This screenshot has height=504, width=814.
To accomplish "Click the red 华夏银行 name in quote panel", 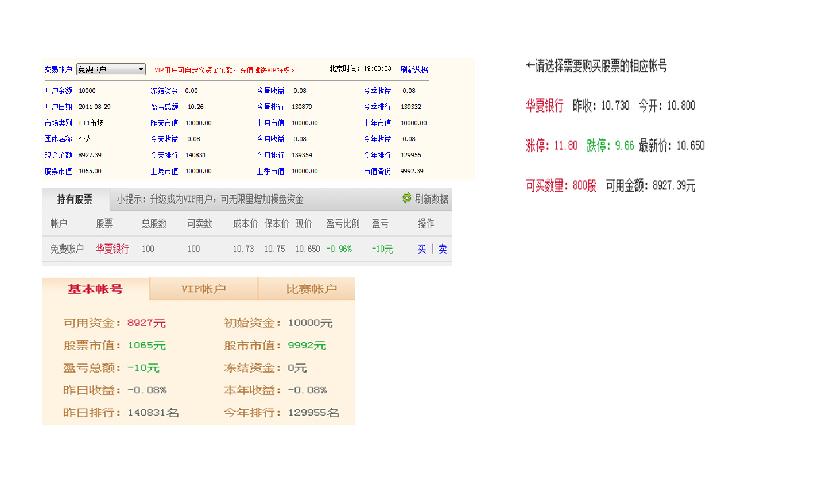I will click(545, 106).
